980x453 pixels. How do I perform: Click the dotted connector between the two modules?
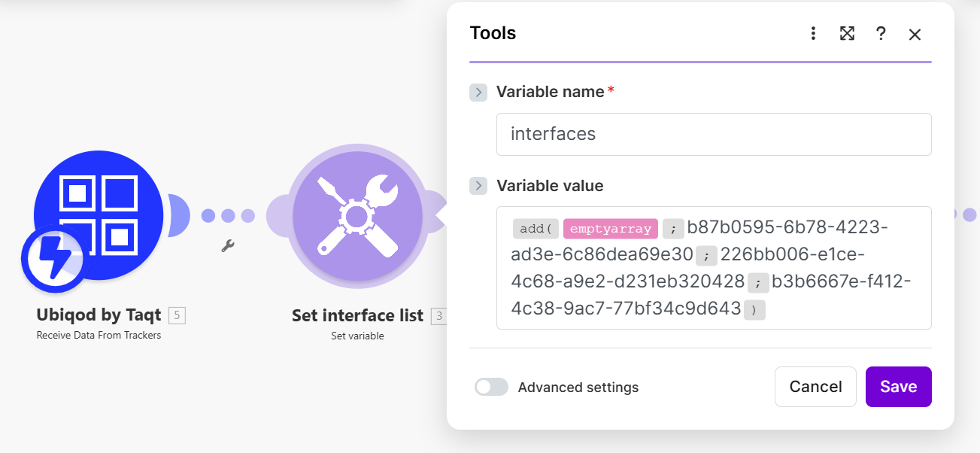tap(228, 216)
